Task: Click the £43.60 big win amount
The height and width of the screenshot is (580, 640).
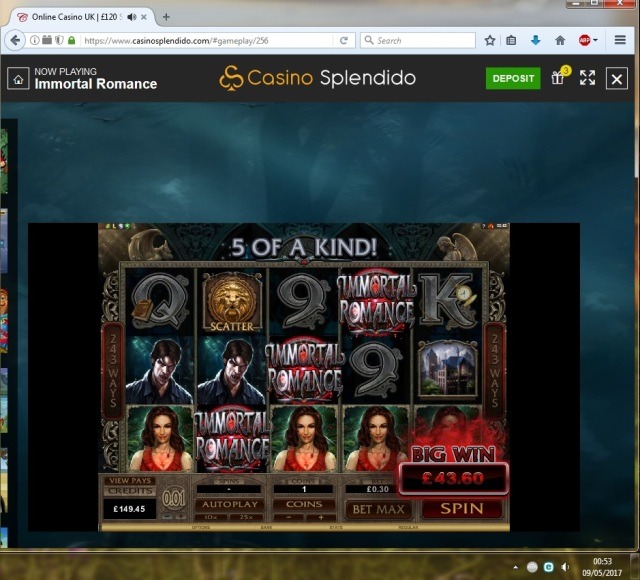Action: [x=453, y=478]
